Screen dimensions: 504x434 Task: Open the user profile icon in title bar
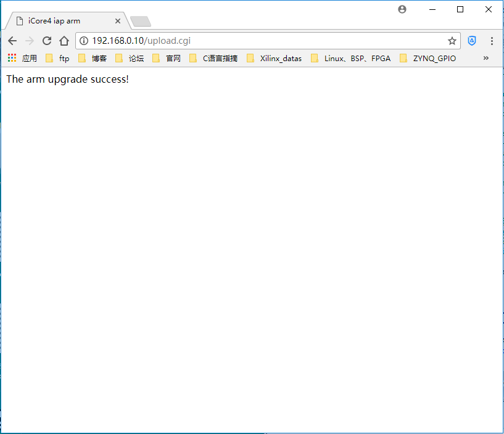pos(402,9)
